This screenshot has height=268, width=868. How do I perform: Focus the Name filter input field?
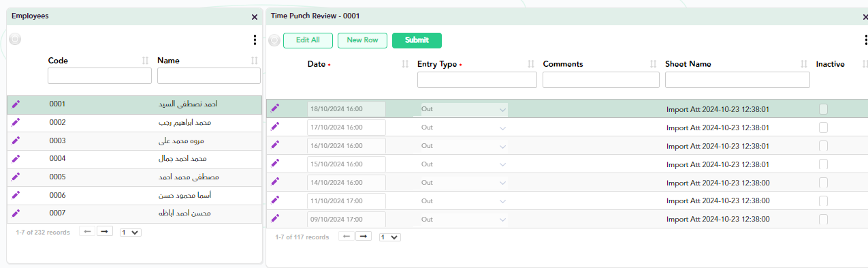tap(209, 76)
